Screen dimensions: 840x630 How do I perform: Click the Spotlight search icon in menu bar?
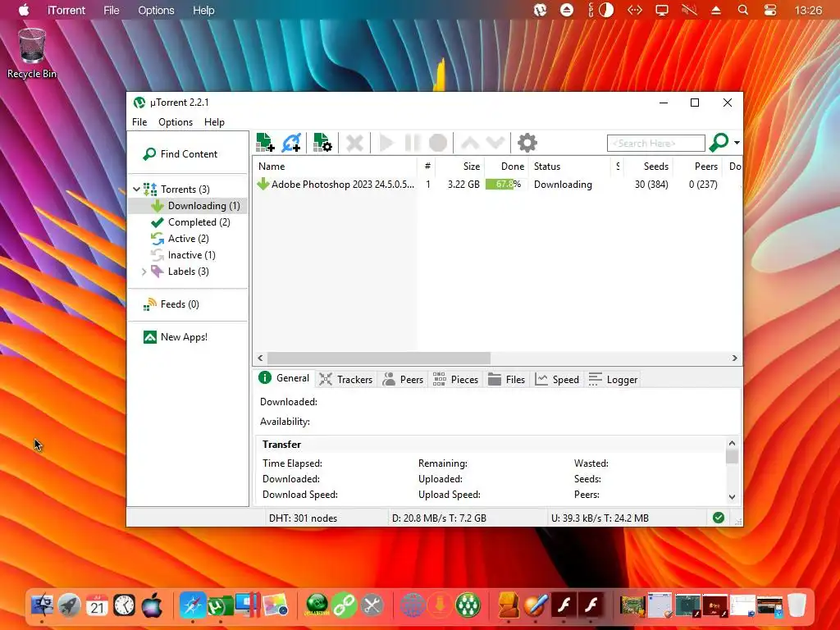point(742,10)
